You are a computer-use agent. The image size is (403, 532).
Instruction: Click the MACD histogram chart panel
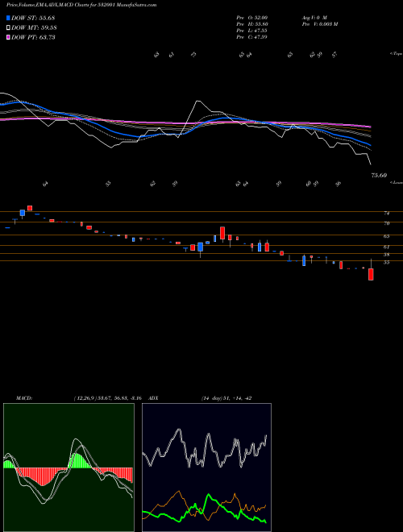(x=69, y=468)
